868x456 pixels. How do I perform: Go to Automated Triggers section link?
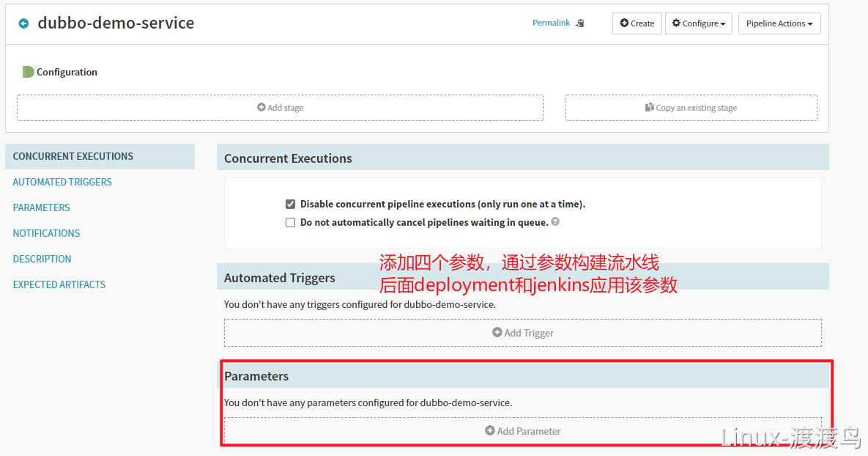[62, 182]
